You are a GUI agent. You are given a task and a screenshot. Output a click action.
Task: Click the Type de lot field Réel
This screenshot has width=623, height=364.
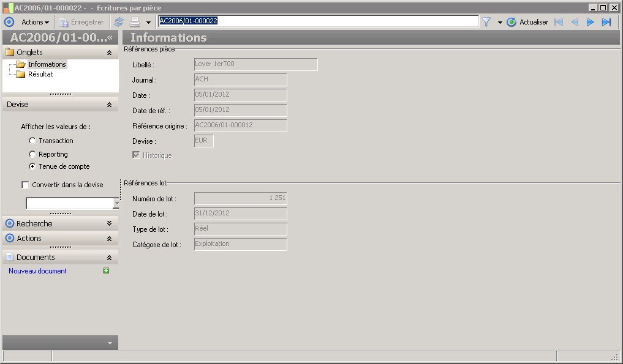pyautogui.click(x=240, y=229)
